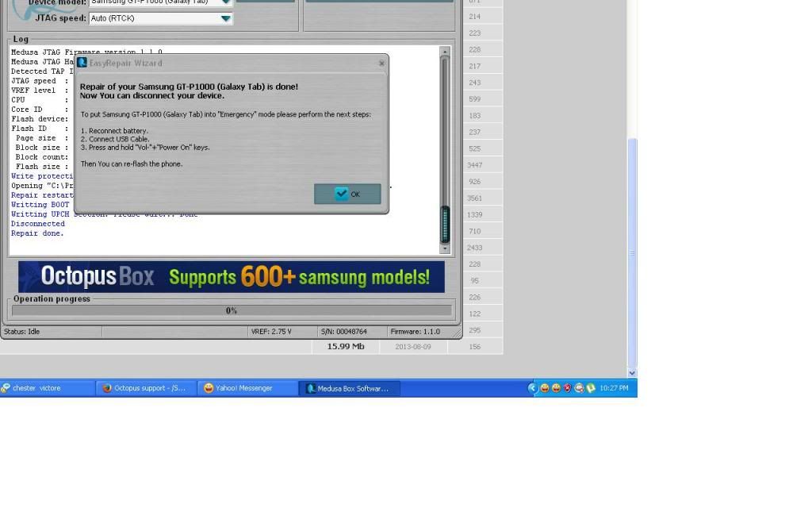Click the log scrollbar thumb
Screen dimensions: 812x508
[x=445, y=224]
